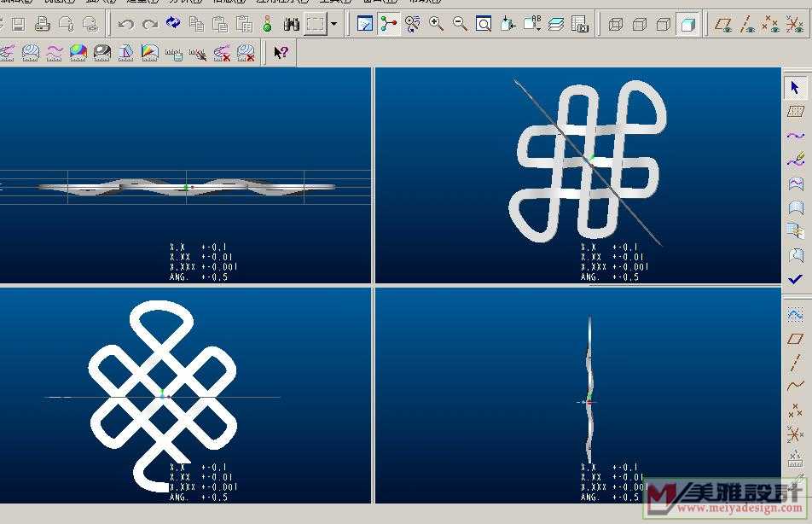812x524 pixels.
Task: Choose the Select arrow tool in Style toolbar
Action: (796, 87)
